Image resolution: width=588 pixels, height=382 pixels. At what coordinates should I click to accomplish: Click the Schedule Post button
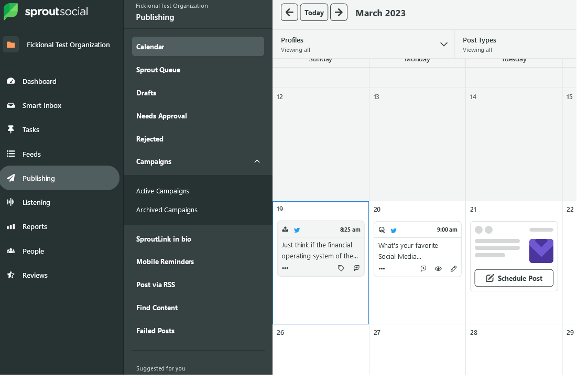click(514, 278)
